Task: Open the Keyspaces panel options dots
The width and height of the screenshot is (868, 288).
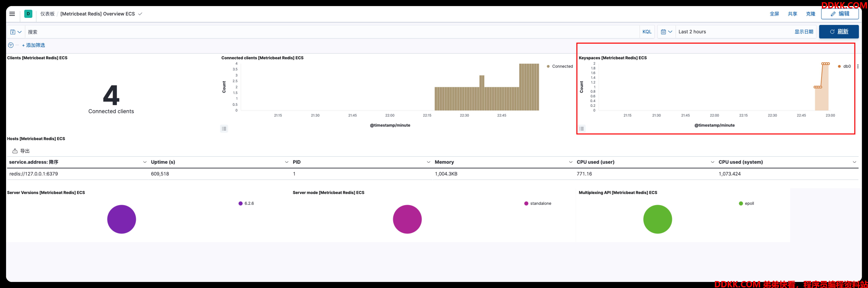Action: pyautogui.click(x=858, y=66)
